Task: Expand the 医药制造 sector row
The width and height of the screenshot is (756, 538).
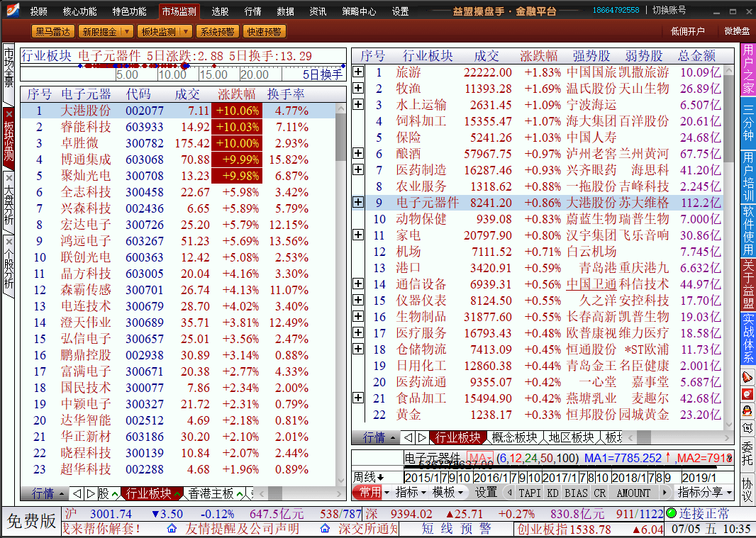Action: [x=358, y=169]
